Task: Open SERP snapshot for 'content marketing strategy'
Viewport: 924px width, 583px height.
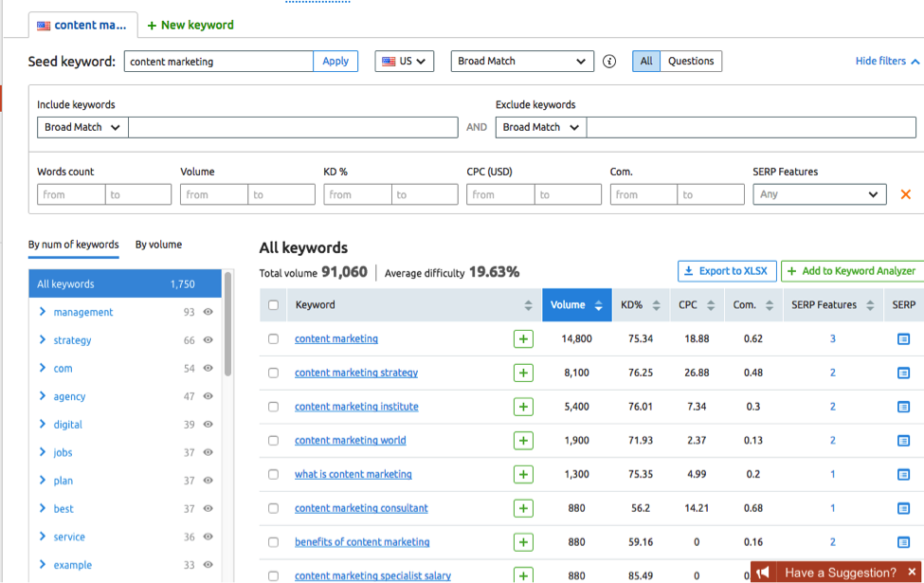Action: click(903, 373)
